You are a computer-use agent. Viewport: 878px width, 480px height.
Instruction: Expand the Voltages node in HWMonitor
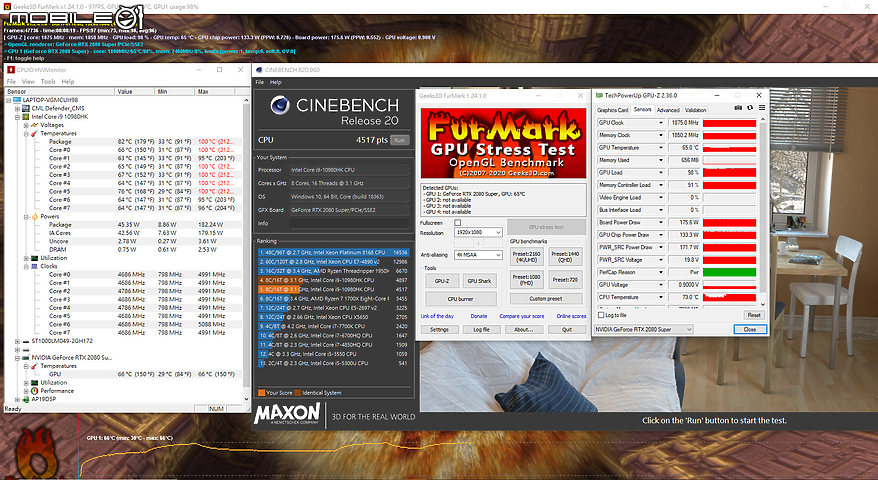click(x=26, y=125)
